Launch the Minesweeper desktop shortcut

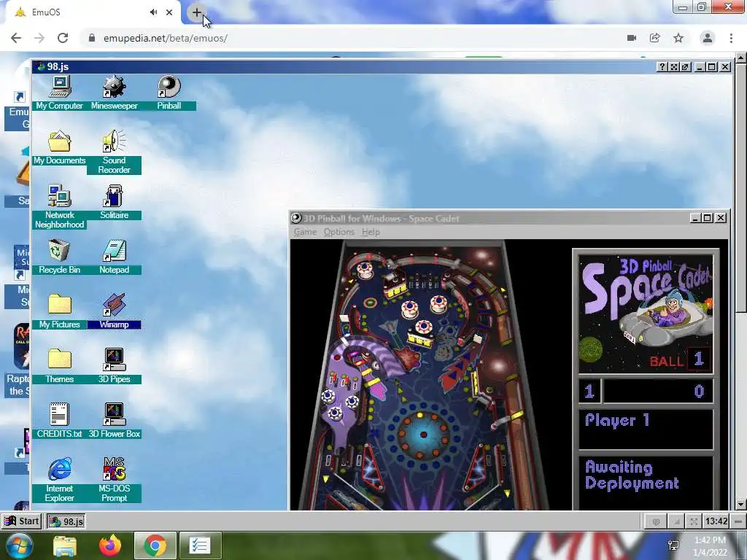pyautogui.click(x=115, y=93)
